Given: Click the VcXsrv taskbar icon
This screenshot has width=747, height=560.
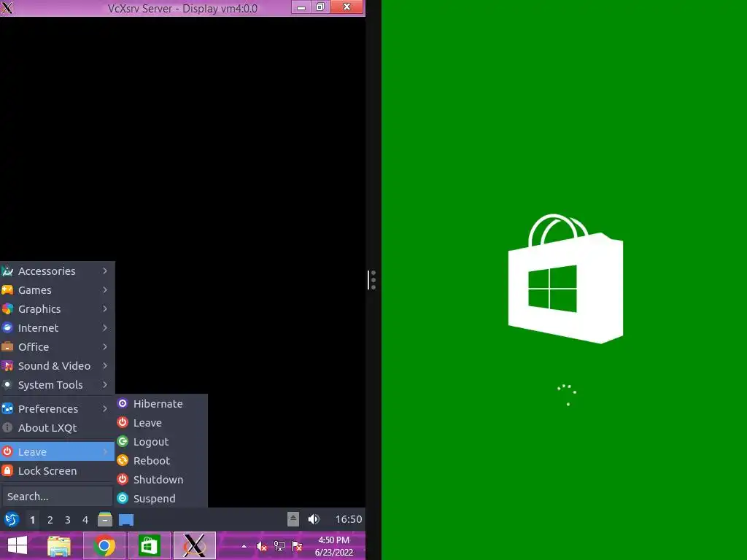Looking at the screenshot, I should pyautogui.click(x=195, y=545).
